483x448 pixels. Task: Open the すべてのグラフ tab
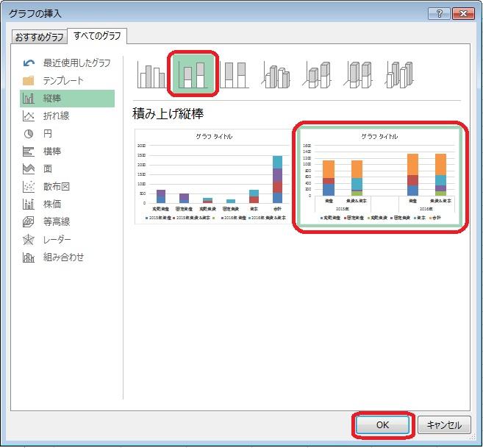point(97,36)
